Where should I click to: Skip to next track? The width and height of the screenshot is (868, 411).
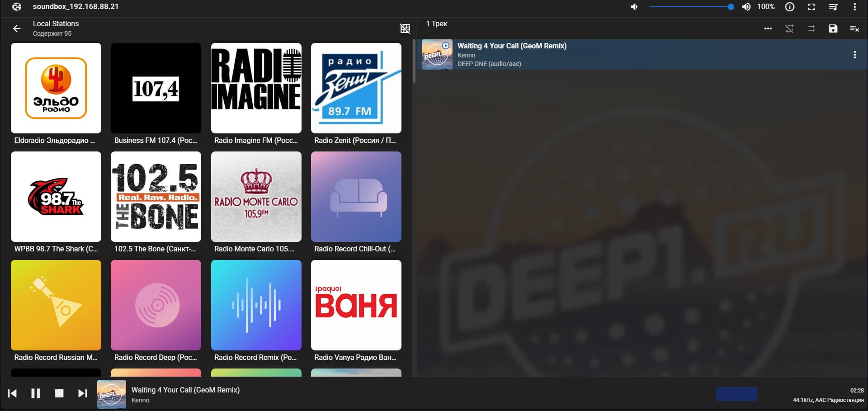[x=82, y=393]
